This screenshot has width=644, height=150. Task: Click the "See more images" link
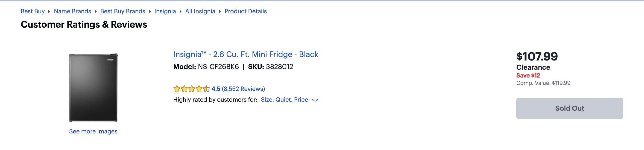93,132
